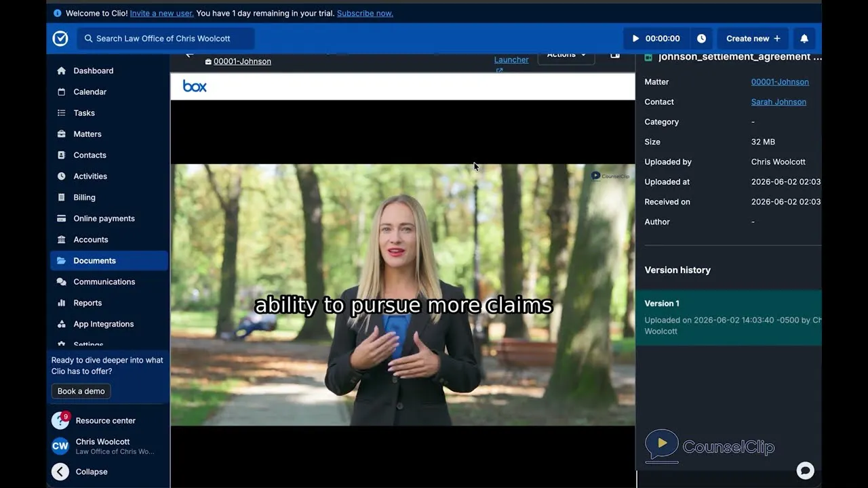Click Subscribe now link
Image resolution: width=868 pixels, height=488 pixels.
[x=365, y=13]
